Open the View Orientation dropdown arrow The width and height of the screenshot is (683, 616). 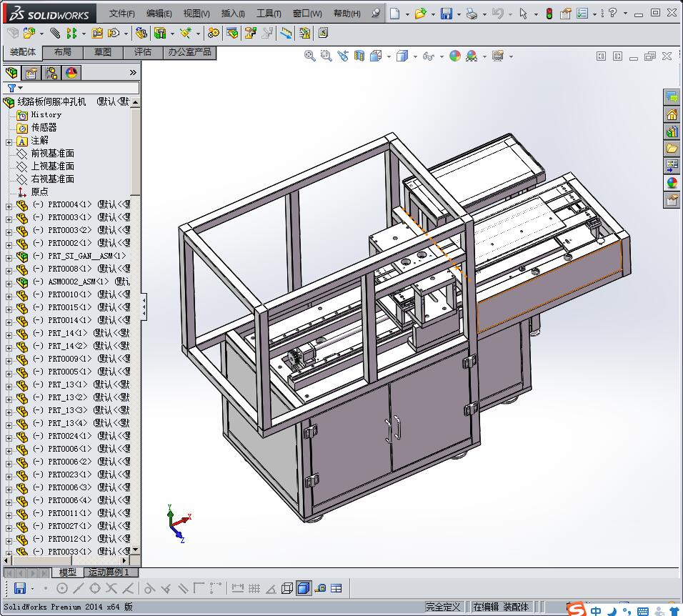[x=389, y=56]
